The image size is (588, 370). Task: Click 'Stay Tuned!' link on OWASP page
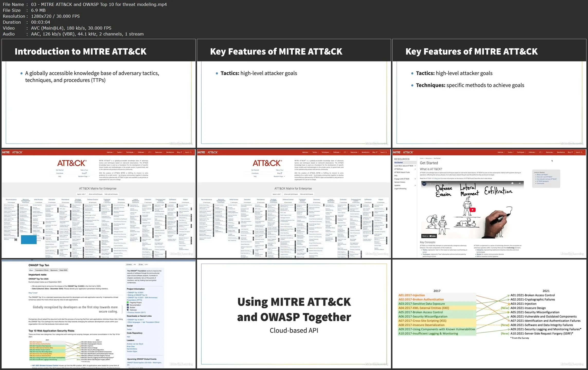pos(33,293)
